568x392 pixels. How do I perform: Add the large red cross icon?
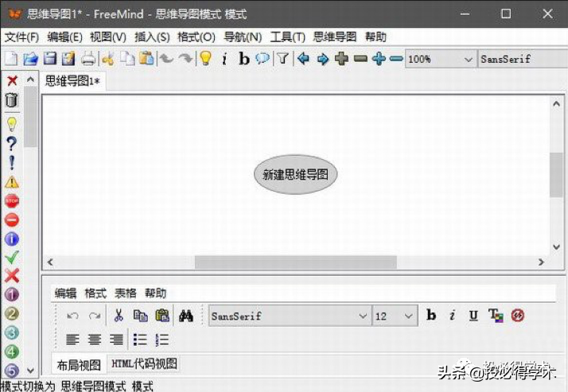click(x=12, y=276)
